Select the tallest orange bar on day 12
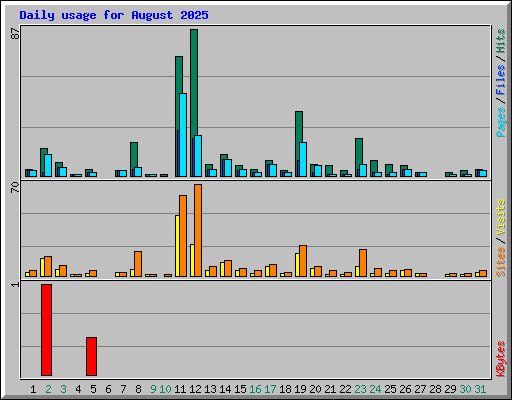 (x=198, y=230)
